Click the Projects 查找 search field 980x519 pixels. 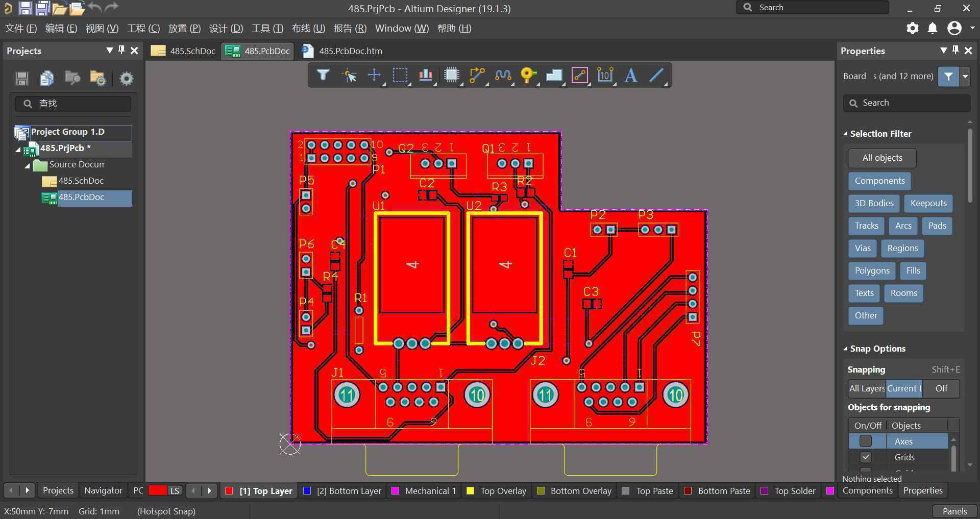tap(73, 104)
